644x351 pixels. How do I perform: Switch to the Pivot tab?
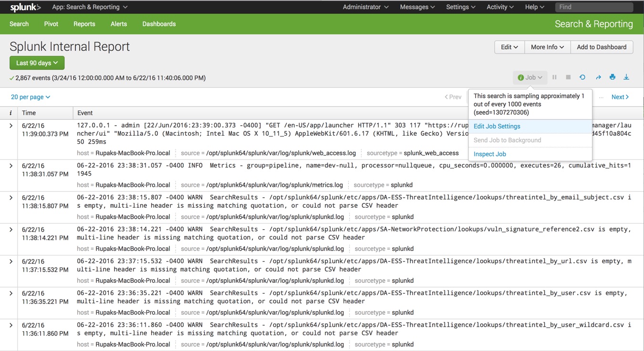pyautogui.click(x=51, y=24)
